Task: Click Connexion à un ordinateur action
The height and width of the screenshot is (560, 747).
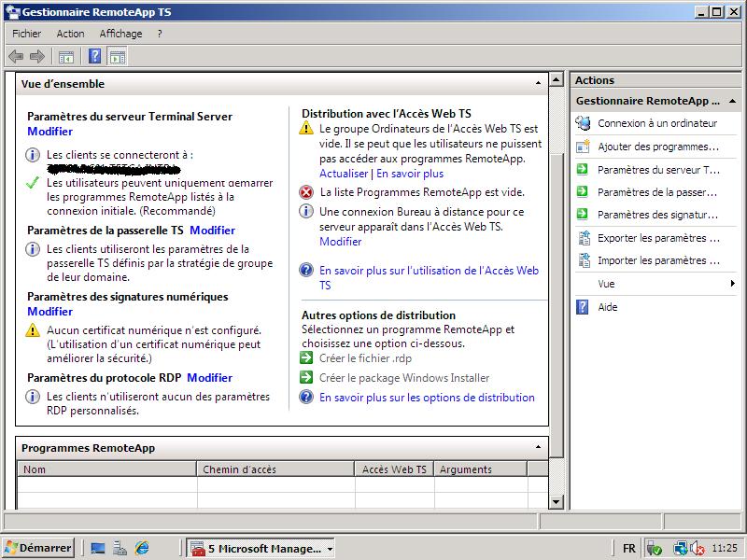Action: coord(657,123)
